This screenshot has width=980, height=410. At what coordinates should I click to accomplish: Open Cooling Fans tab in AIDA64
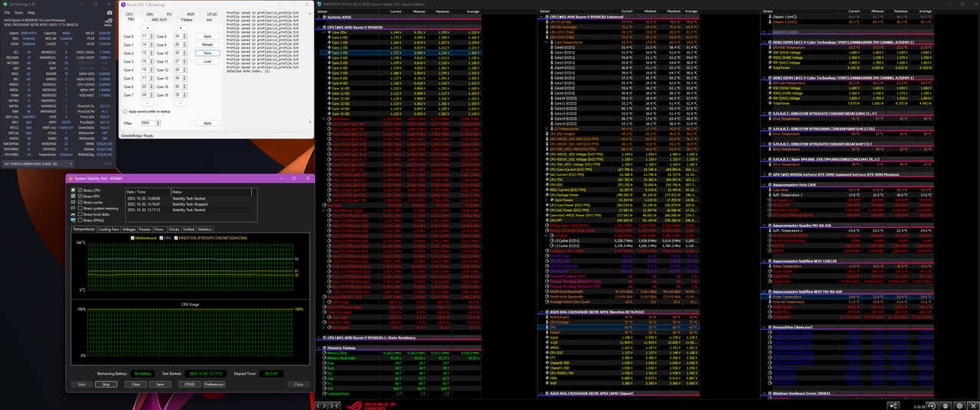click(x=109, y=229)
